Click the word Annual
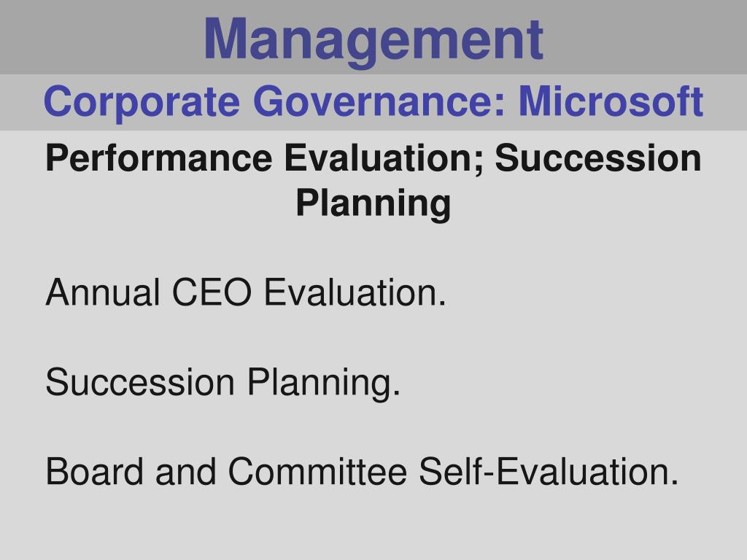 coord(102,292)
